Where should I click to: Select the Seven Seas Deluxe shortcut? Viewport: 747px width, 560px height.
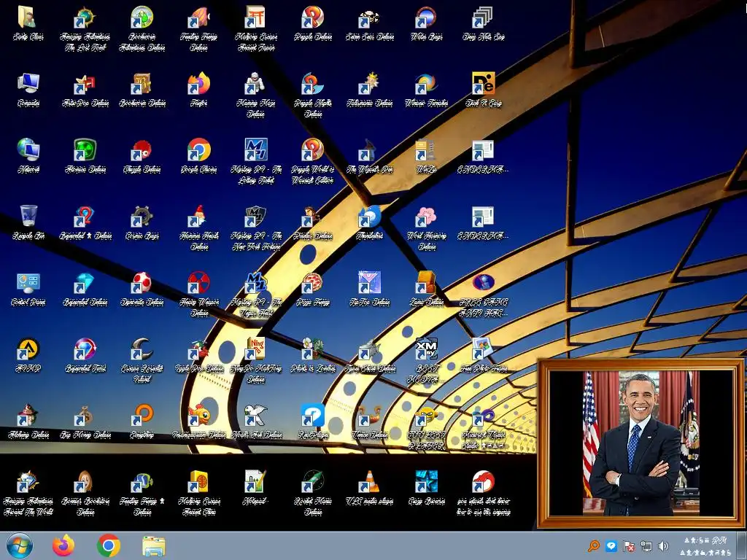coord(370,23)
